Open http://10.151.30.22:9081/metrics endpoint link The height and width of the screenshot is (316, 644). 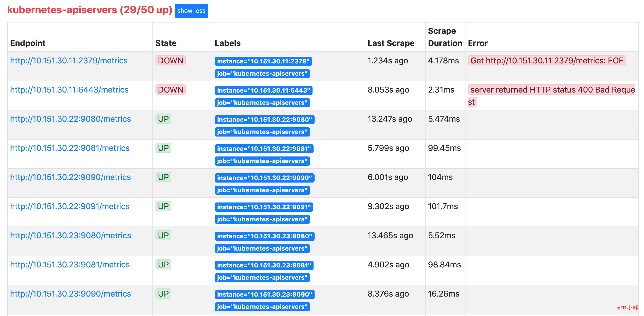point(70,148)
